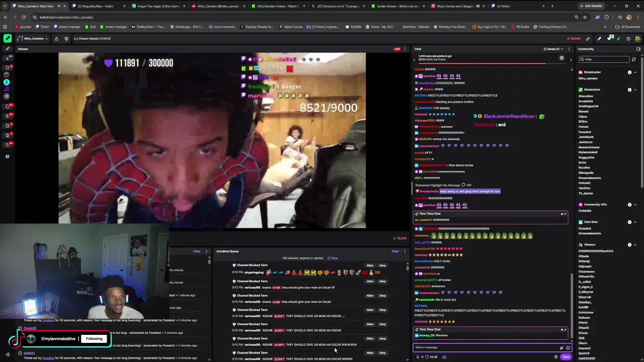Click the Following button on TikTok overlay

tap(94, 339)
